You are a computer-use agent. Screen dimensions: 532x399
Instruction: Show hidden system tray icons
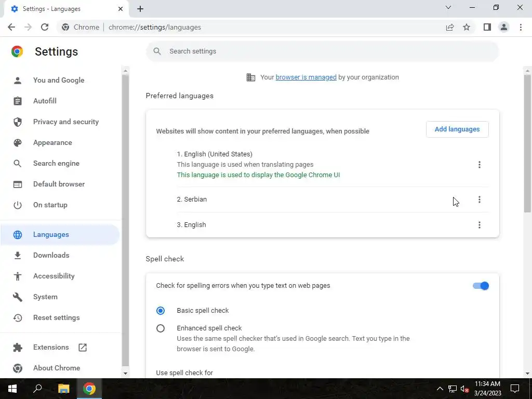440,389
